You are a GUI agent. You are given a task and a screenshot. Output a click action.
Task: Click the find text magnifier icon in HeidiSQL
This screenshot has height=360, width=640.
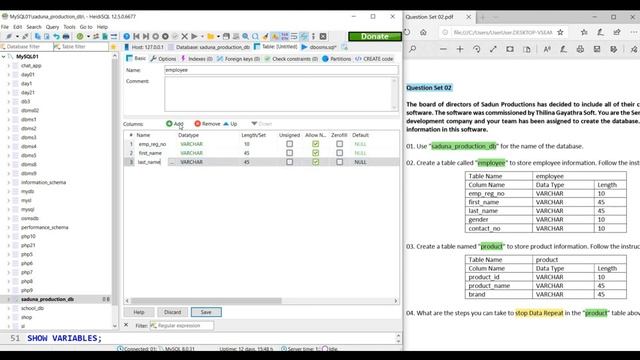pyautogui.click(x=245, y=36)
